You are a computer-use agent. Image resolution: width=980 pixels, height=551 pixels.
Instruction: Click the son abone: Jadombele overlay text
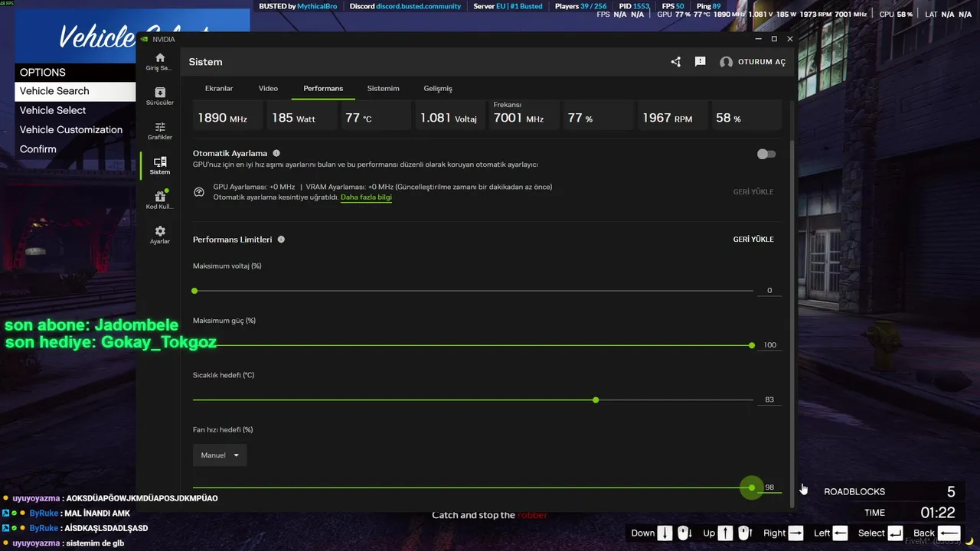coord(92,325)
